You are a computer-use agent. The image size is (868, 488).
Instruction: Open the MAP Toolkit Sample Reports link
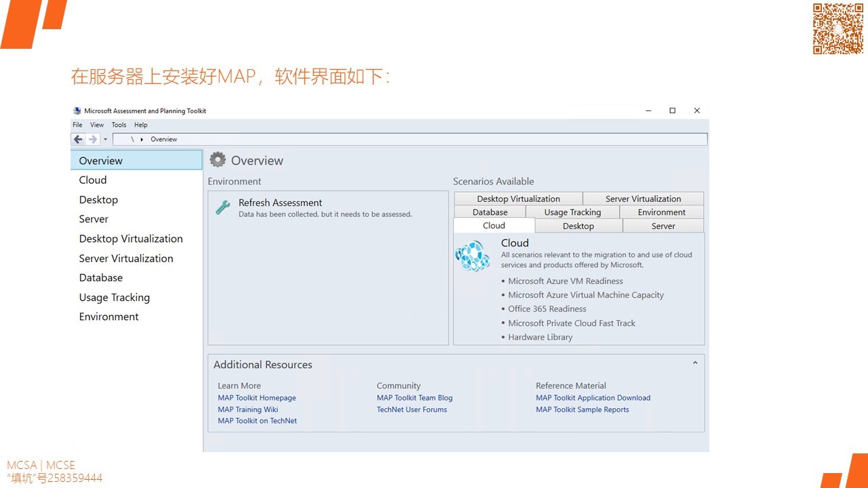583,409
